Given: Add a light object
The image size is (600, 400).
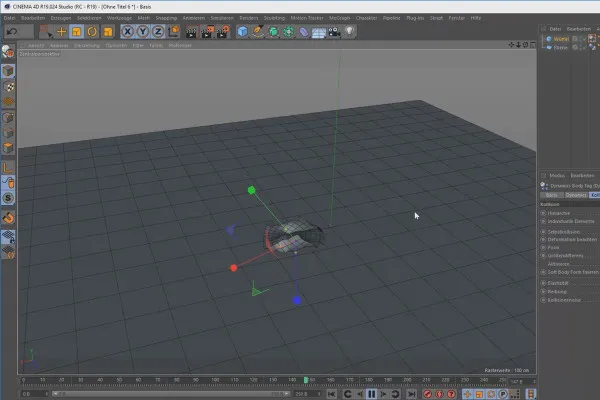Looking at the screenshot, I should point(349,32).
